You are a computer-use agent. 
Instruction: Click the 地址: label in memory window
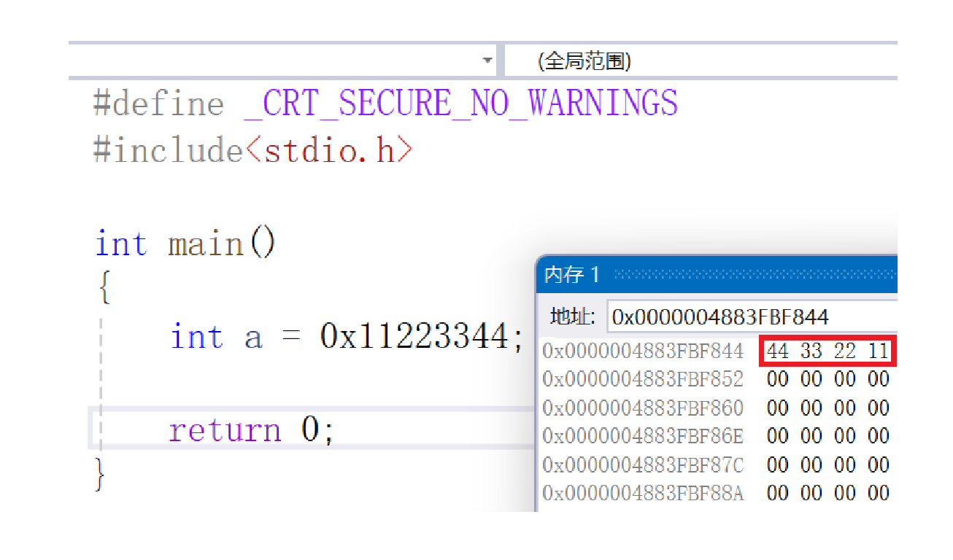pos(573,316)
